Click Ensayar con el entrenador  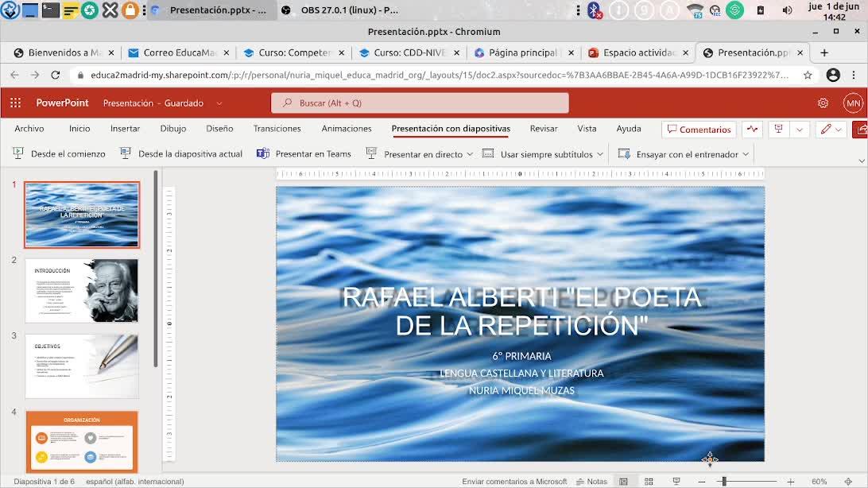679,154
